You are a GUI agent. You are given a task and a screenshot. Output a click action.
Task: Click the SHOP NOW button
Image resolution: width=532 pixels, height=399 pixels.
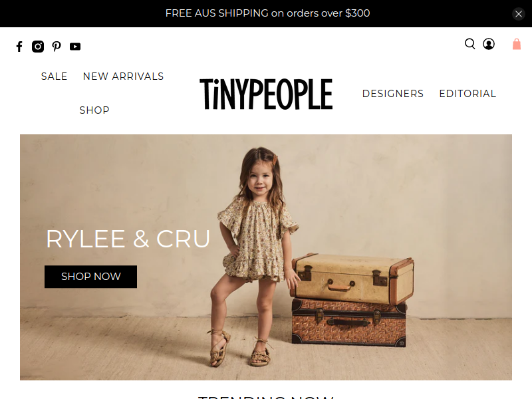pyautogui.click(x=90, y=277)
